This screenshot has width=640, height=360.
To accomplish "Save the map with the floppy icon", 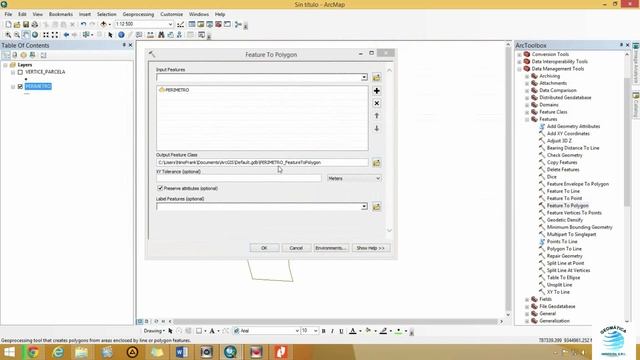I will click(26, 24).
